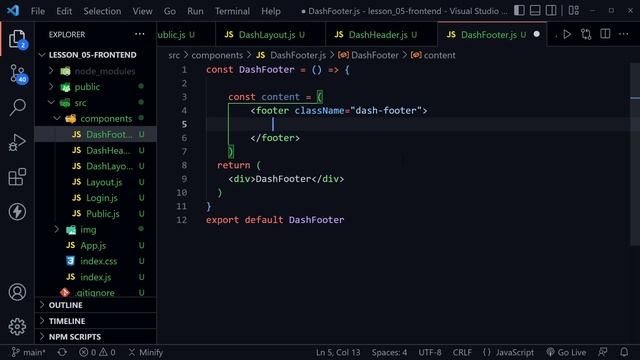
Task: Click Go Live server button
Action: tap(566, 352)
